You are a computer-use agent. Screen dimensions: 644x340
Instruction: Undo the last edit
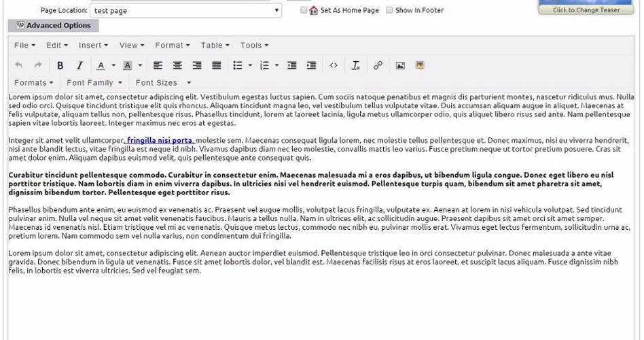(18, 65)
